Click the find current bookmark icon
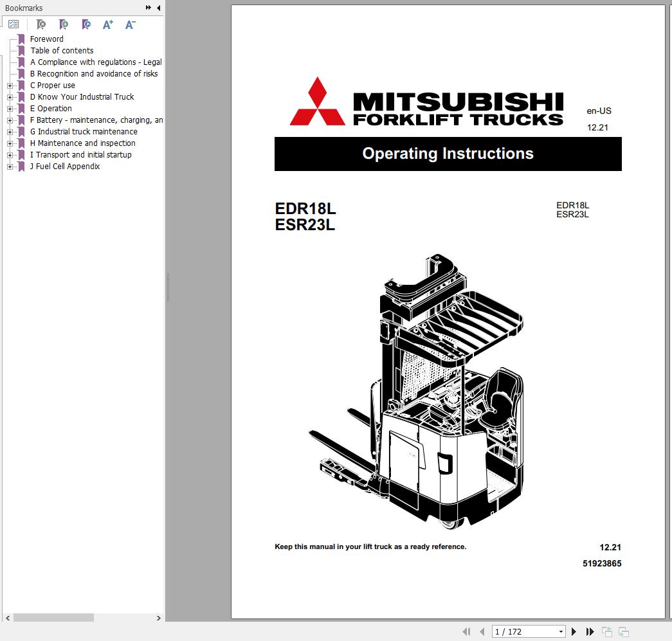This screenshot has width=672, height=641. click(x=86, y=24)
